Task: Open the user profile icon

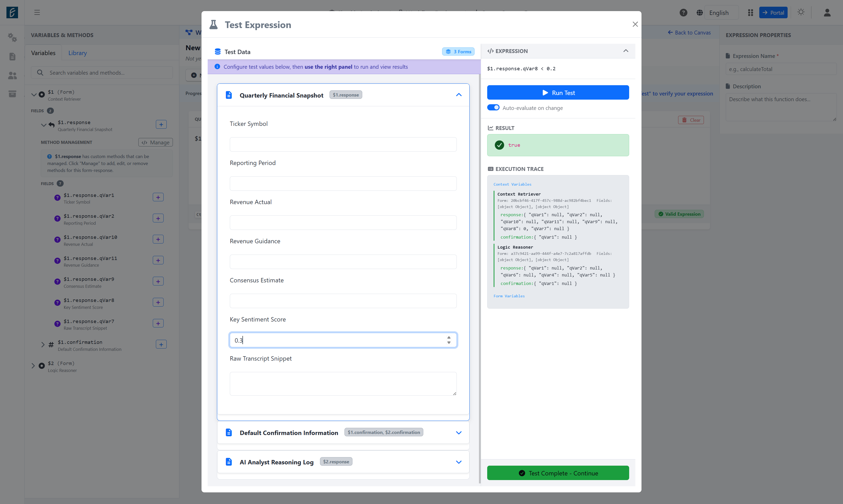Action: pos(827,13)
